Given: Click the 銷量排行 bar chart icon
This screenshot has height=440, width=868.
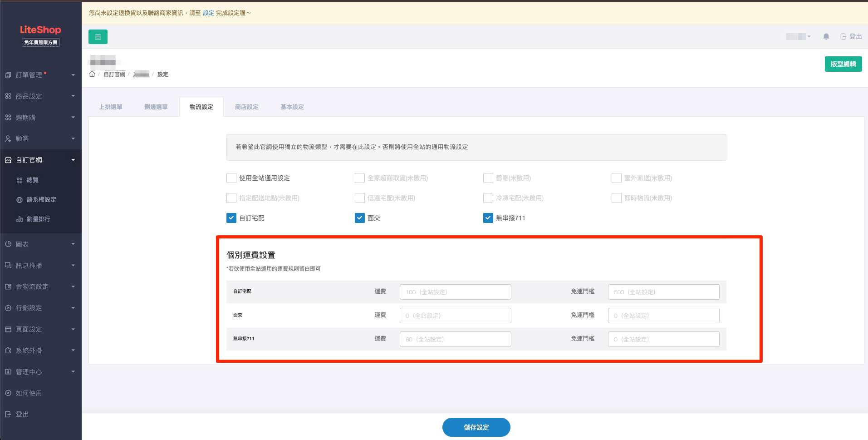Looking at the screenshot, I should [x=20, y=219].
